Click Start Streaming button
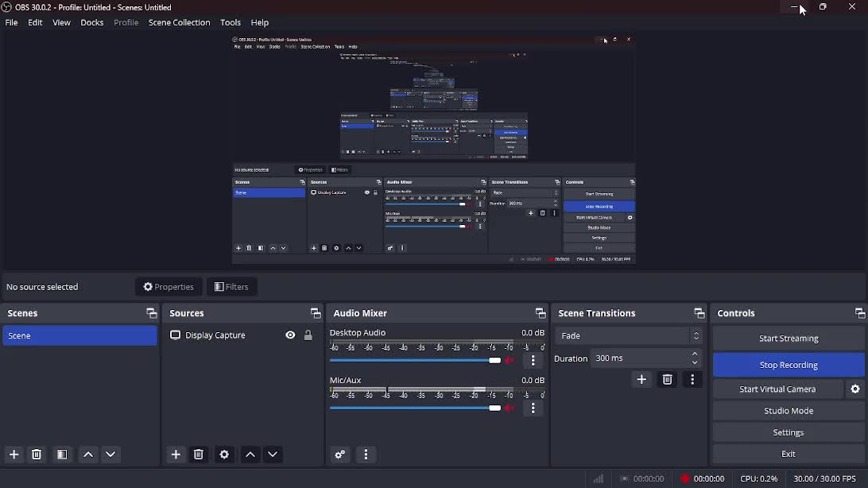This screenshot has width=868, height=488. (789, 339)
